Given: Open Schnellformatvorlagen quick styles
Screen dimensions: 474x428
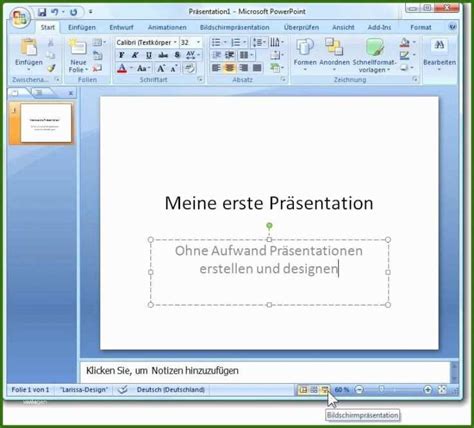Looking at the screenshot, I should point(374,55).
